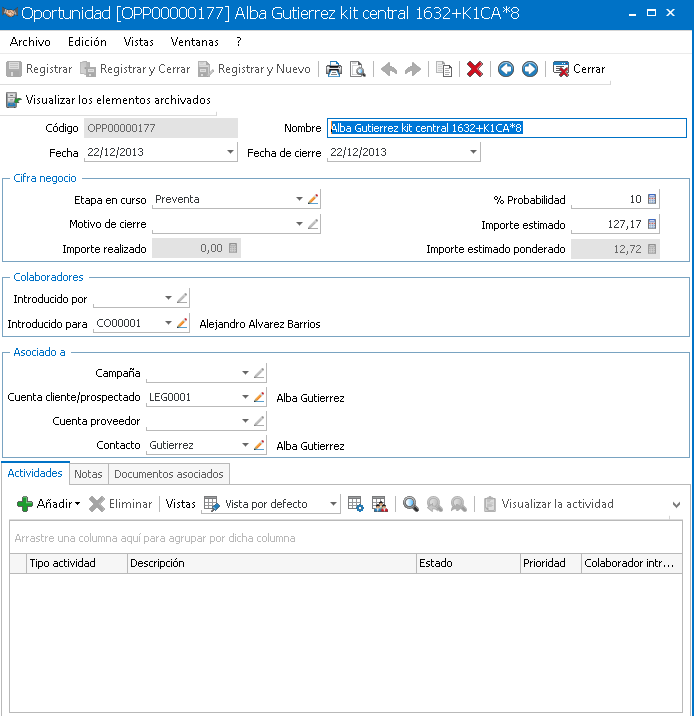Expand the Introducido para dropdown
The width and height of the screenshot is (694, 716).
[x=168, y=323]
